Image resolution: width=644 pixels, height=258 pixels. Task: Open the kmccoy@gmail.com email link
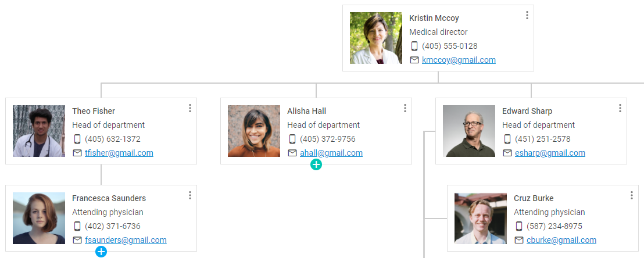point(459,60)
